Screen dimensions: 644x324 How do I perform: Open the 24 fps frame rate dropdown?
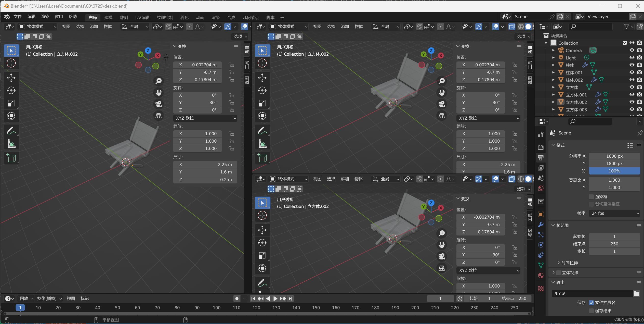click(614, 213)
